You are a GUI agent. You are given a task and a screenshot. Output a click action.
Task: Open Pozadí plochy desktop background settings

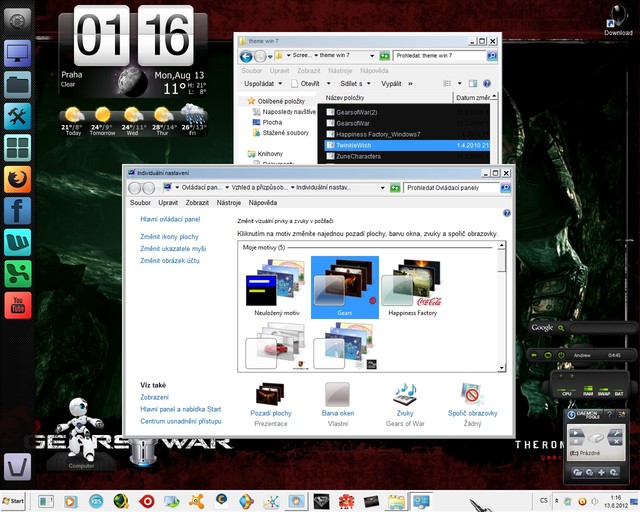pos(270,394)
